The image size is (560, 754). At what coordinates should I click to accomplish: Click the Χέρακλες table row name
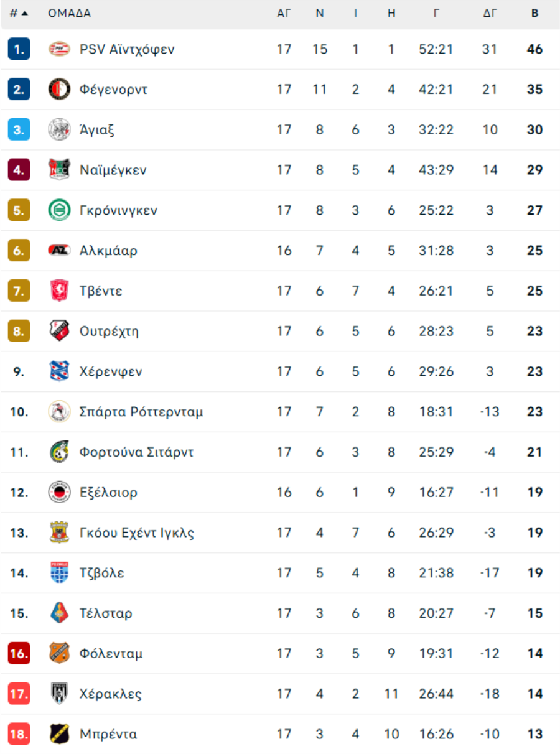[x=111, y=694]
